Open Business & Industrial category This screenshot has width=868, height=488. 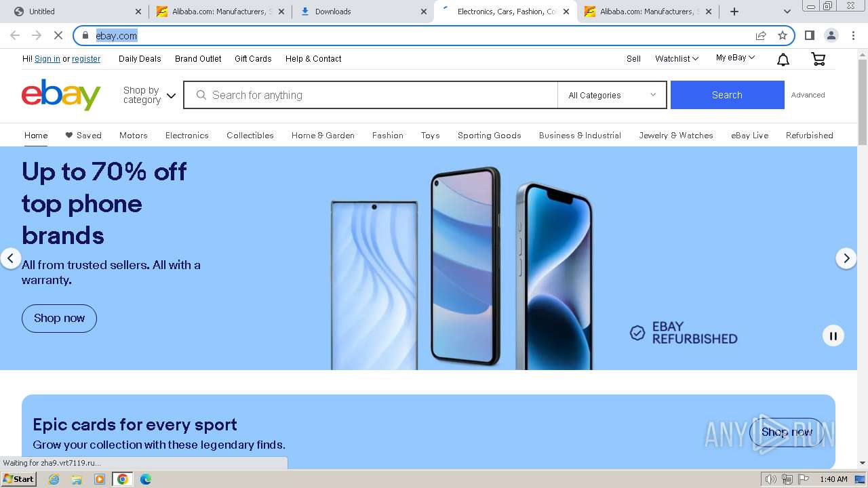click(x=580, y=136)
